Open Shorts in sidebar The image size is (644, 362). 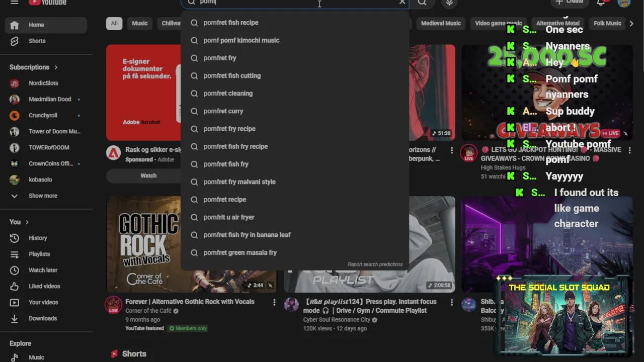(x=46, y=41)
